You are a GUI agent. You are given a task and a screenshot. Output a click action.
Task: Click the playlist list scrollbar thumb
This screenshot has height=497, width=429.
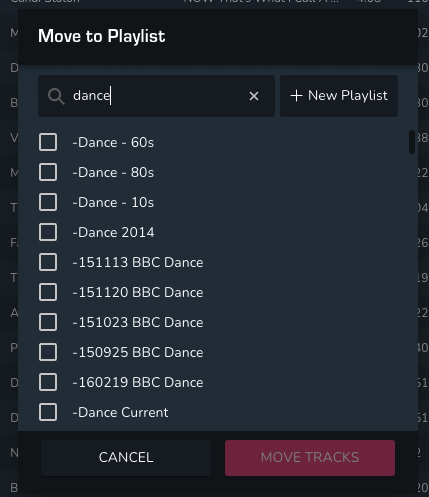(412, 142)
